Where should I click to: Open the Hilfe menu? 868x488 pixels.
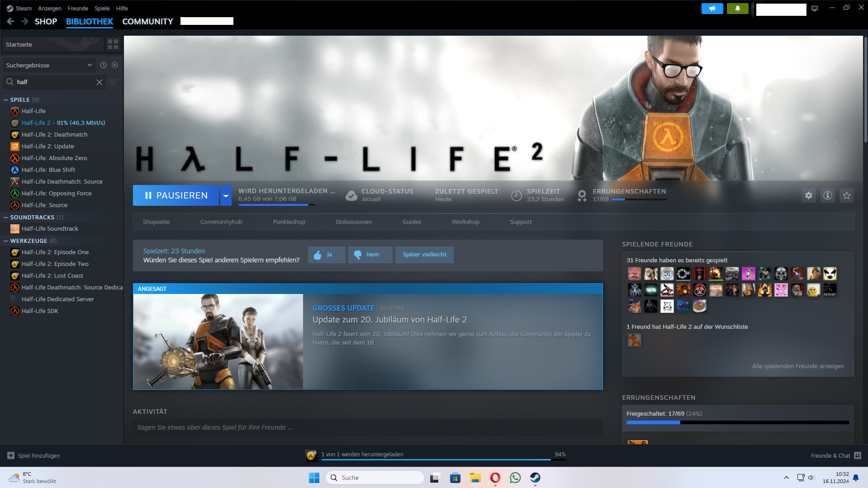[x=122, y=8]
